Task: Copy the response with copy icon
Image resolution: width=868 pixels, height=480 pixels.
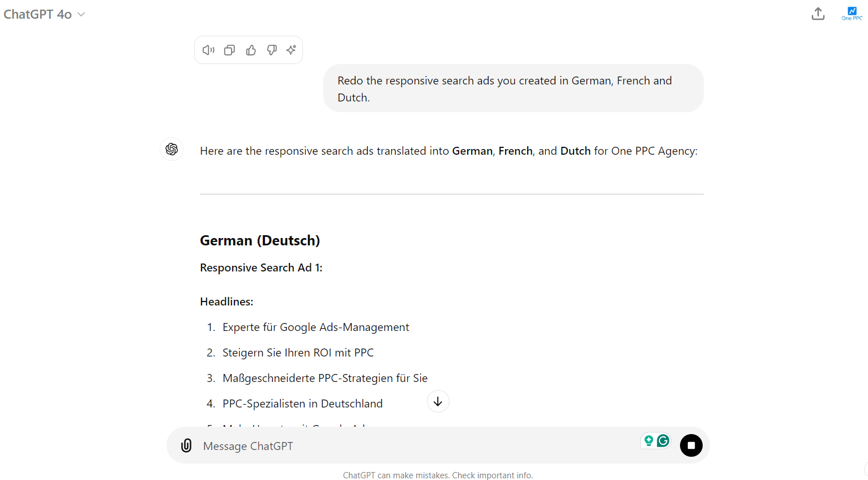Action: pos(229,50)
